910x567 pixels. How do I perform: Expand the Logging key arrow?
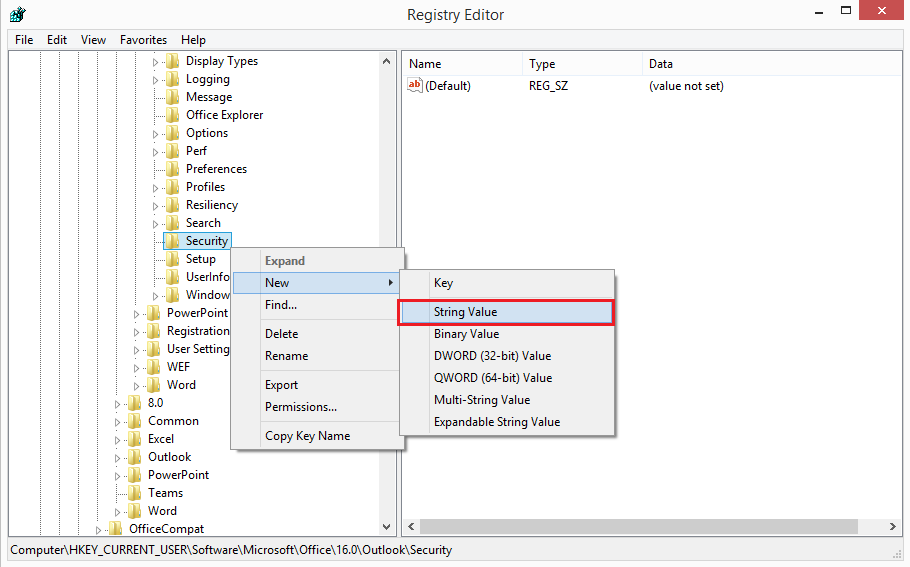[155, 80]
